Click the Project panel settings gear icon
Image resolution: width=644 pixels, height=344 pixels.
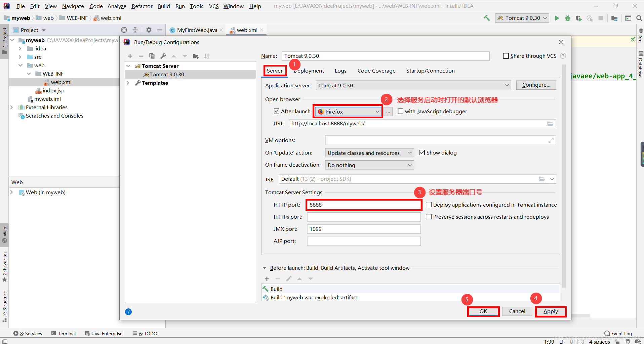click(x=149, y=30)
